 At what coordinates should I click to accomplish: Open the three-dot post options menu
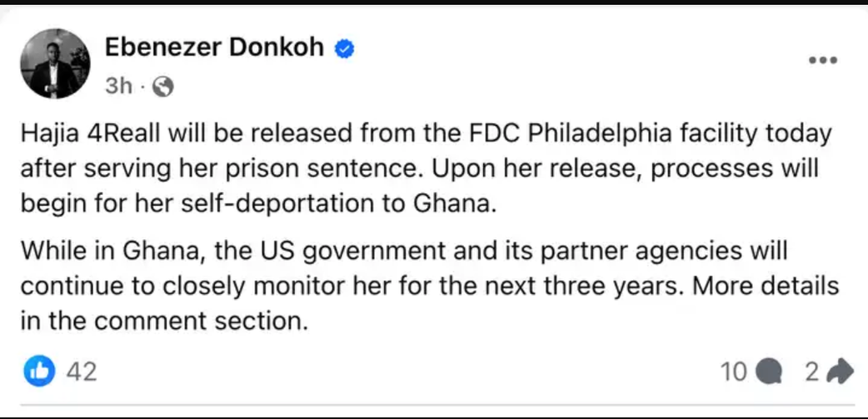823,60
